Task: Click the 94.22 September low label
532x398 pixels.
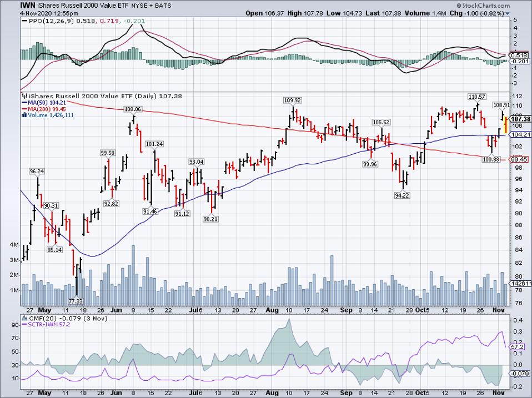Action: [x=402, y=195]
